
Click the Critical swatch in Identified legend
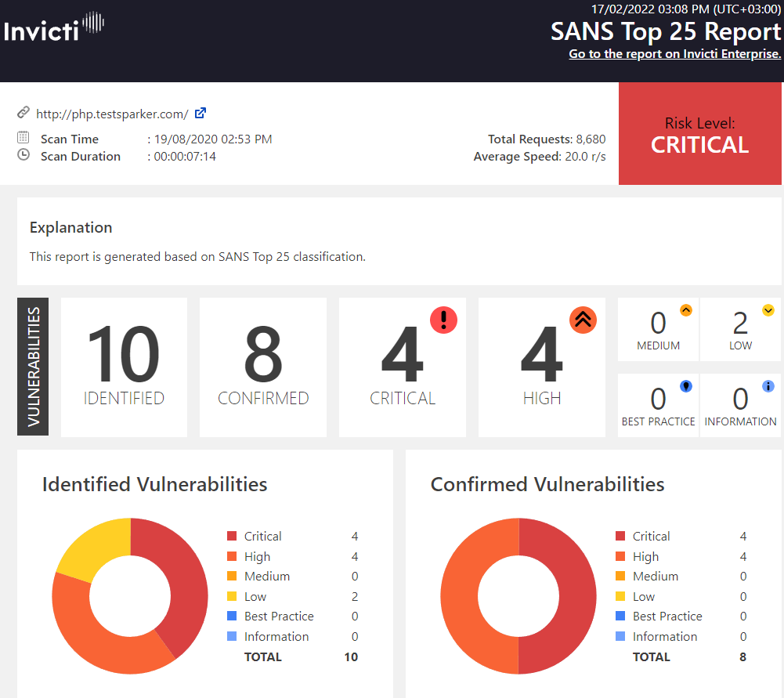pyautogui.click(x=232, y=536)
